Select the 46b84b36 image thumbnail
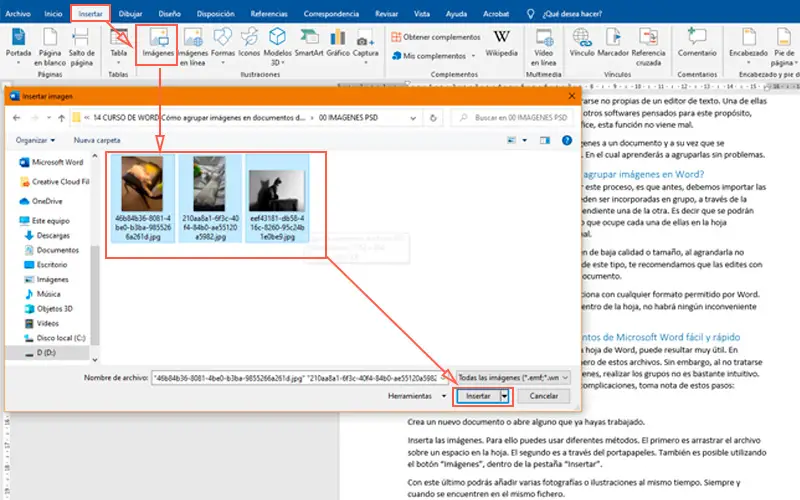The height and width of the screenshot is (500, 800). [x=143, y=198]
